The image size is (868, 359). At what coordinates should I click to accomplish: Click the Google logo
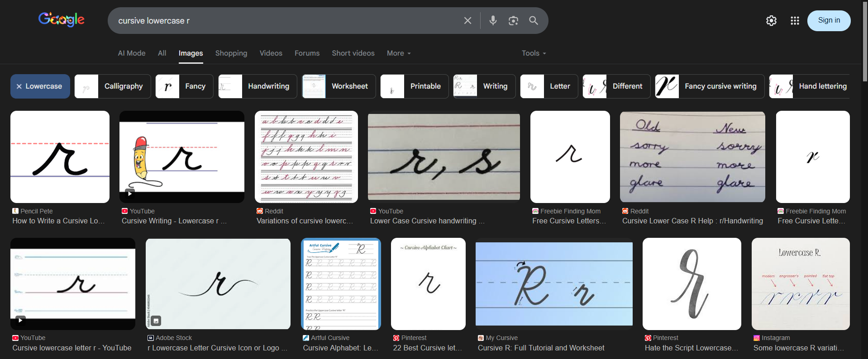pyautogui.click(x=62, y=19)
